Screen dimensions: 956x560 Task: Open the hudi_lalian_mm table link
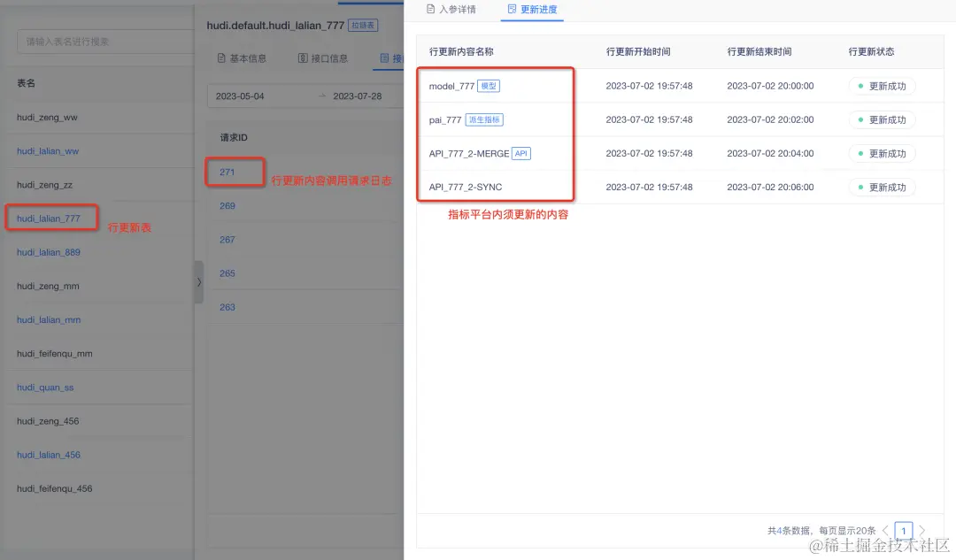pyautogui.click(x=48, y=319)
